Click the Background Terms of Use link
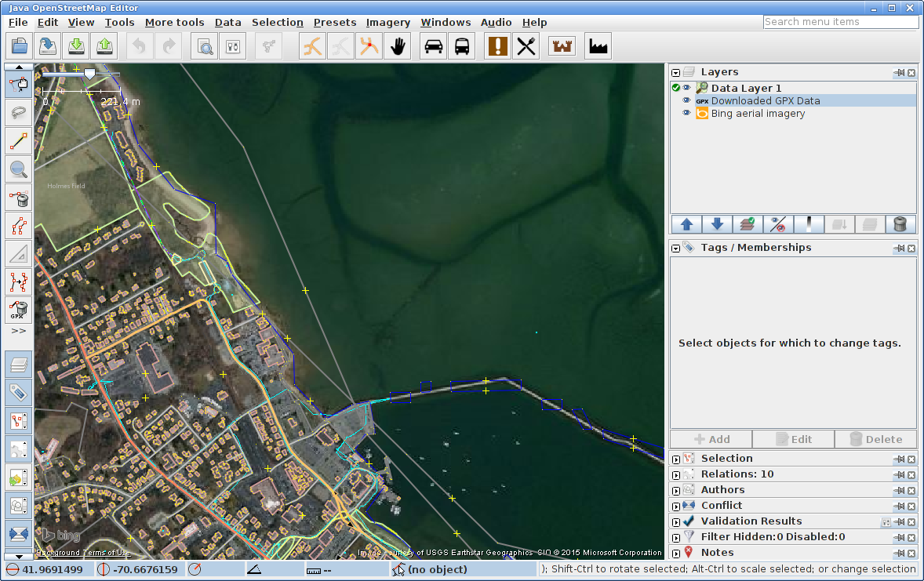 pos(83,553)
